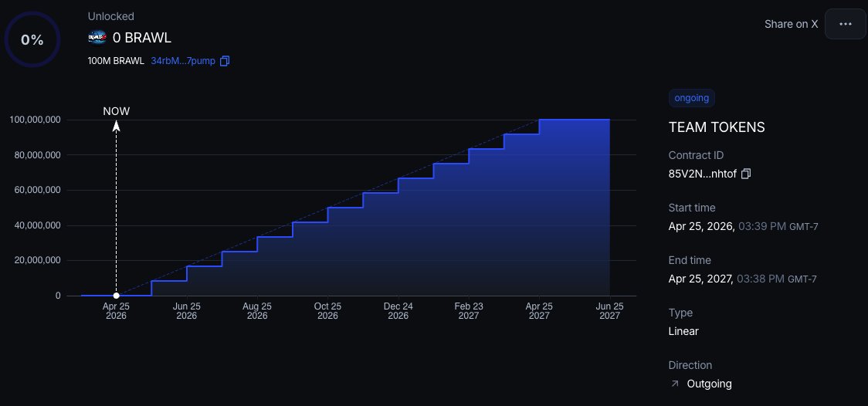Click the 80,000,000 y-axis label
The width and height of the screenshot is (868, 406).
click(x=38, y=155)
